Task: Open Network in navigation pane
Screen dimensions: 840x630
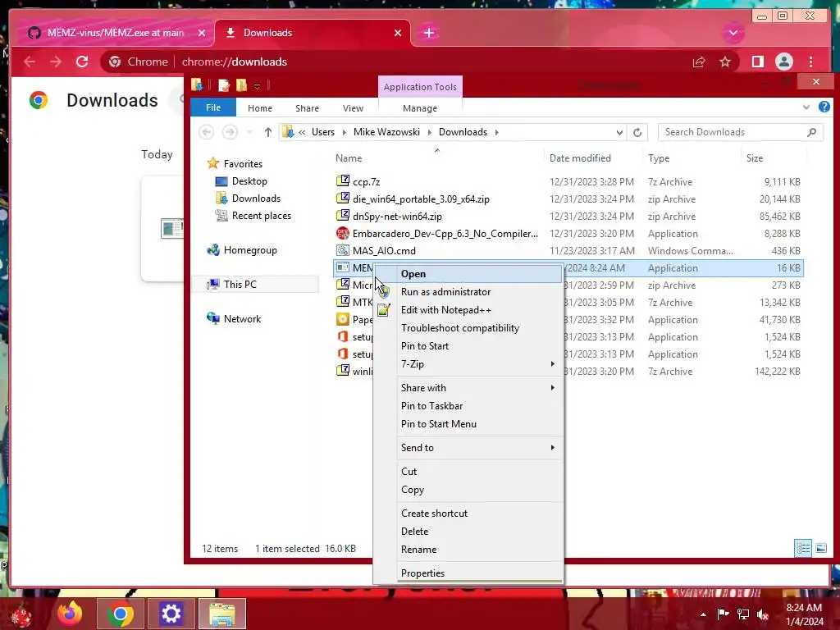Action: pyautogui.click(x=242, y=319)
